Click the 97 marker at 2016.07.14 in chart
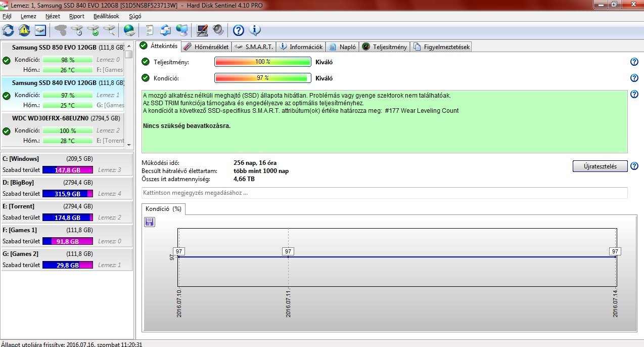644x347 pixels. pyautogui.click(x=615, y=251)
